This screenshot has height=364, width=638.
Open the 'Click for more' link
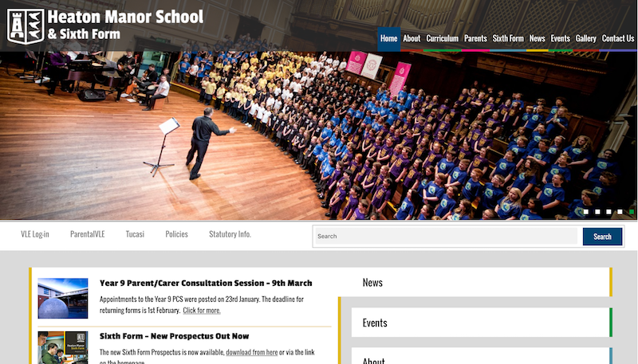(x=202, y=311)
